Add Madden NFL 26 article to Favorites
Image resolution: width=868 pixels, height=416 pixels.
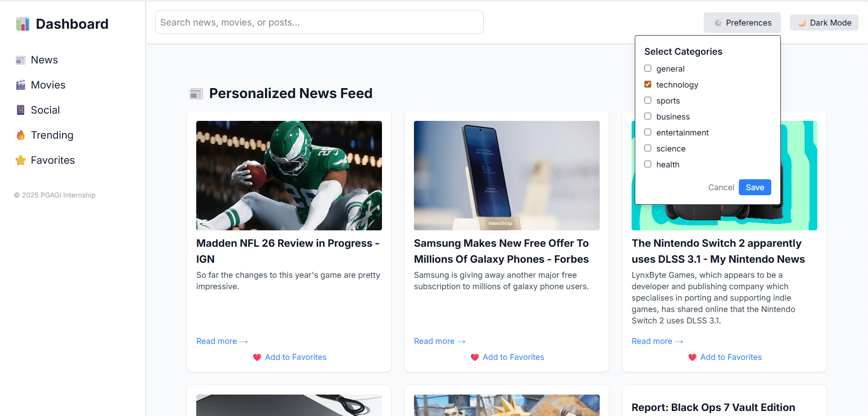pyautogui.click(x=289, y=358)
